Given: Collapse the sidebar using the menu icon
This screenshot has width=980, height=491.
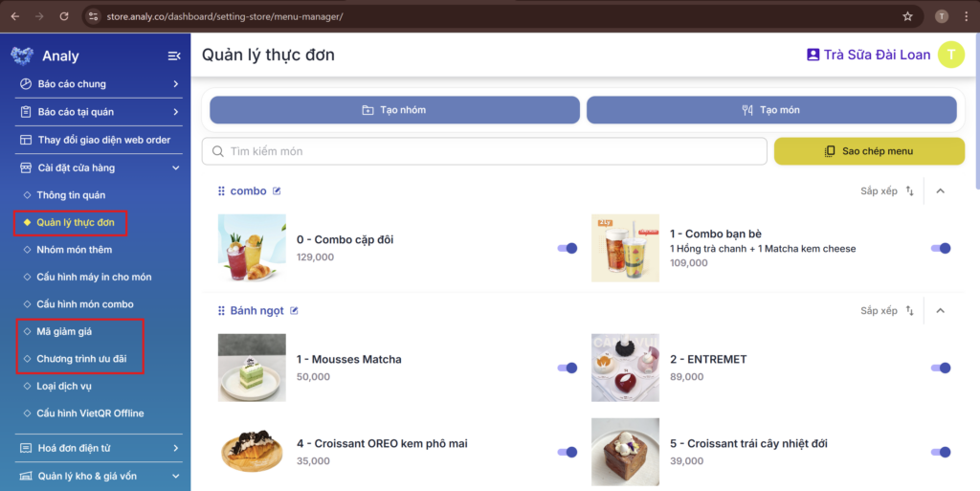Looking at the screenshot, I should tap(174, 56).
